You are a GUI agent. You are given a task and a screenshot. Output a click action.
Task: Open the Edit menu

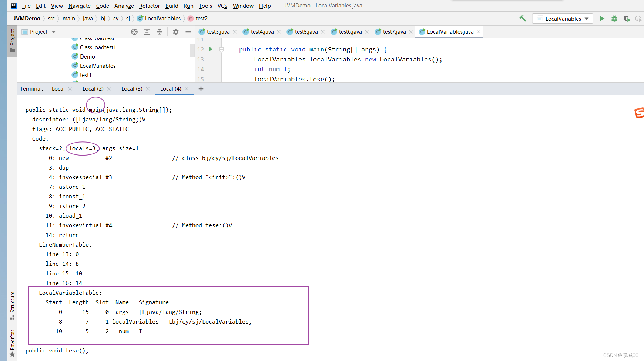coord(41,6)
